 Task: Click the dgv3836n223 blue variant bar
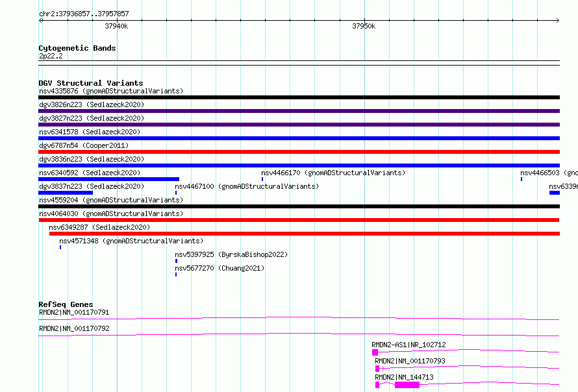pos(299,165)
